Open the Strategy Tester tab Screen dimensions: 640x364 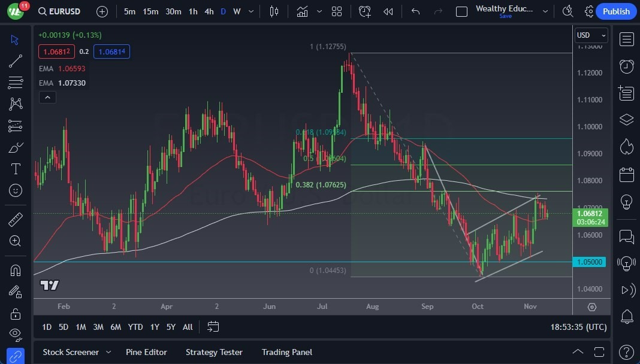214,352
